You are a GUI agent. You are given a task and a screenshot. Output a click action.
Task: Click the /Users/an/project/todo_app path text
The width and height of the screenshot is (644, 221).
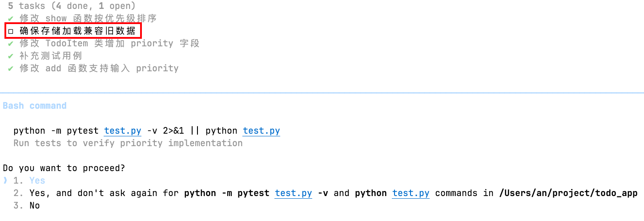(x=568, y=193)
